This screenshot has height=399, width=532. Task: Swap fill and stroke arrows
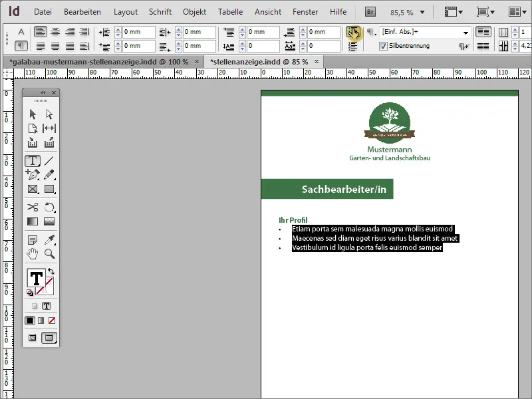51,271
